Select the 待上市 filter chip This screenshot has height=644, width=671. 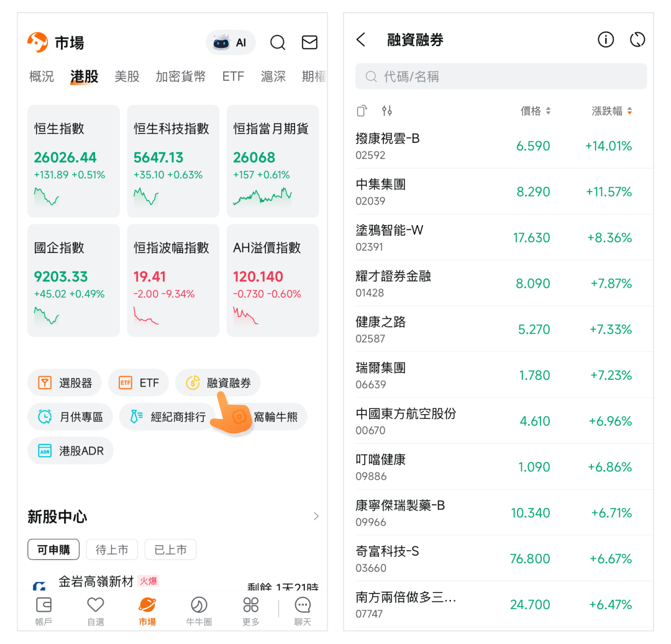pyautogui.click(x=112, y=550)
